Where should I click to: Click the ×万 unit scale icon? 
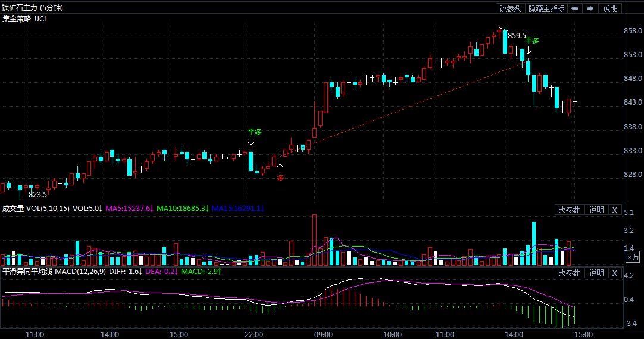click(633, 257)
